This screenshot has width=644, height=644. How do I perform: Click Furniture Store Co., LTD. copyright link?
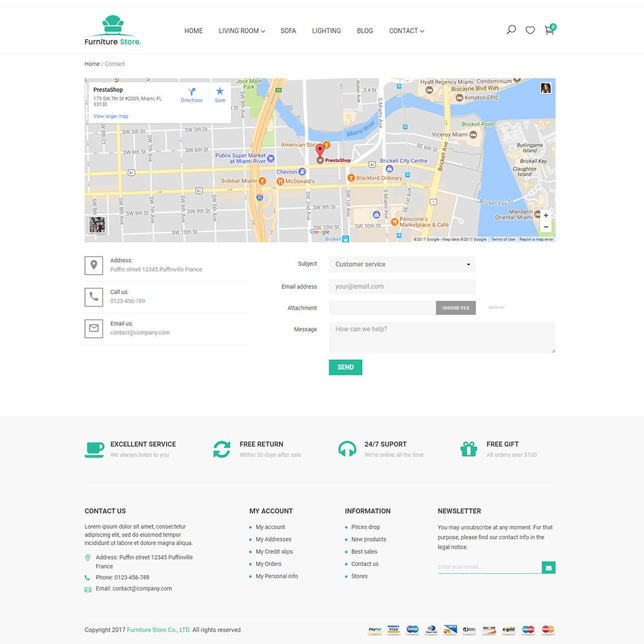point(158,630)
